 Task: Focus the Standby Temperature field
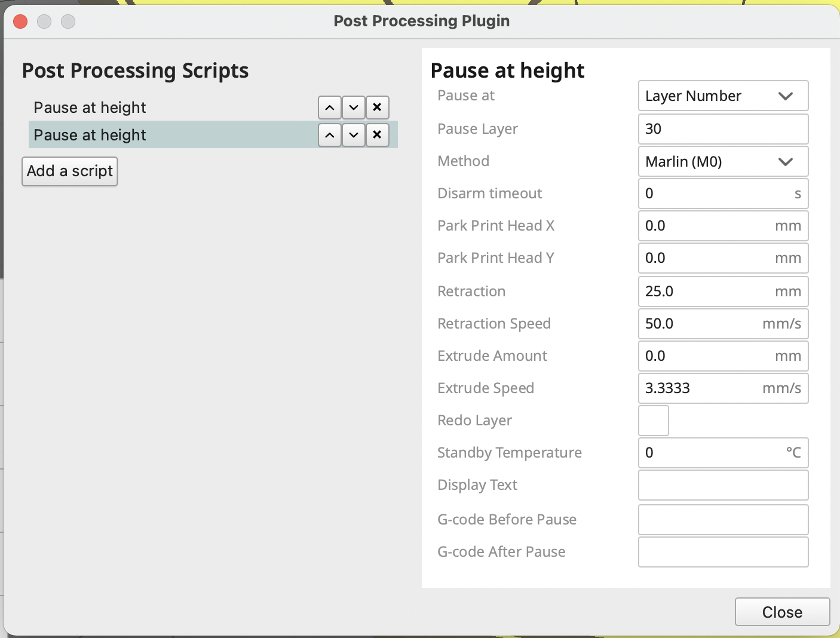tap(723, 453)
